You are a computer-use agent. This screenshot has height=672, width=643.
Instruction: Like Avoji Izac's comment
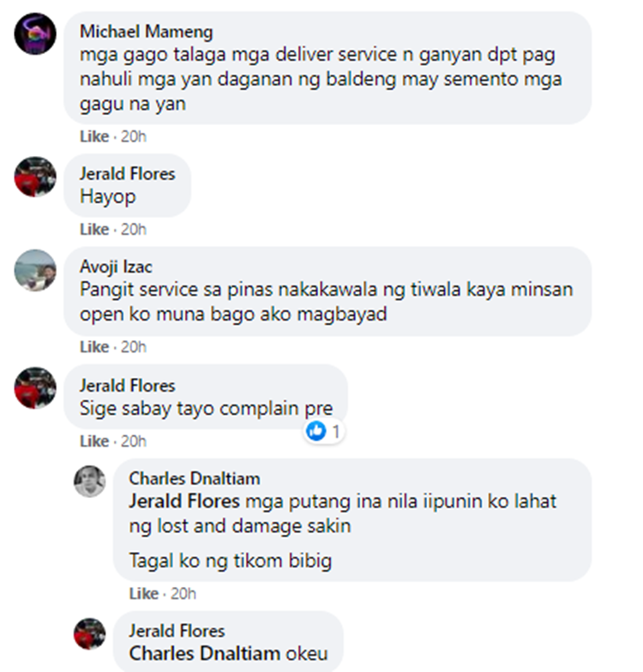tap(94, 347)
